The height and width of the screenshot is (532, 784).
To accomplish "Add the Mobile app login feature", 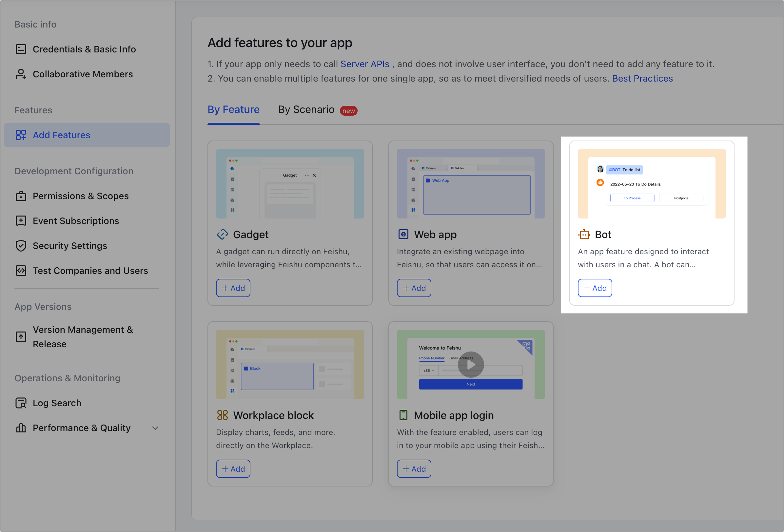I will (x=414, y=469).
